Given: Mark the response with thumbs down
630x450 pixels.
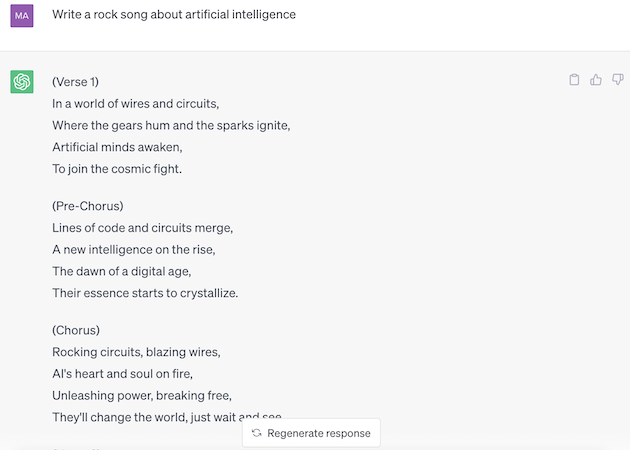Looking at the screenshot, I should (618, 80).
